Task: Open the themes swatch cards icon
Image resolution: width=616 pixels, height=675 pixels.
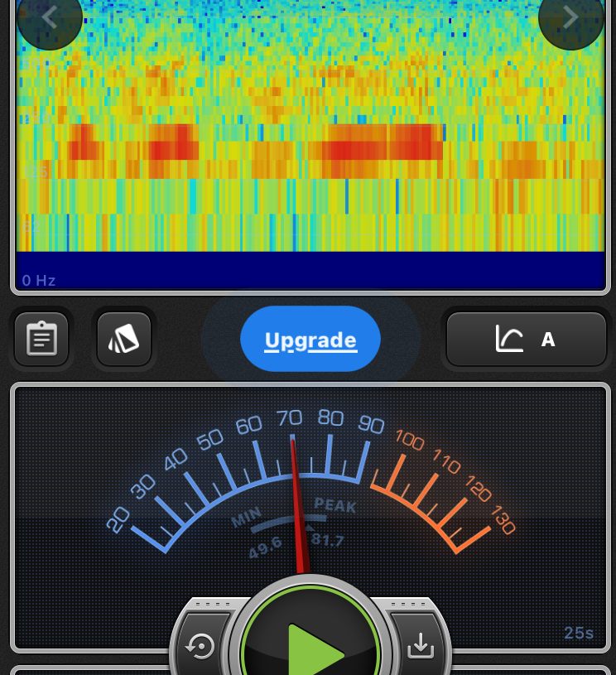Action: 123,339
